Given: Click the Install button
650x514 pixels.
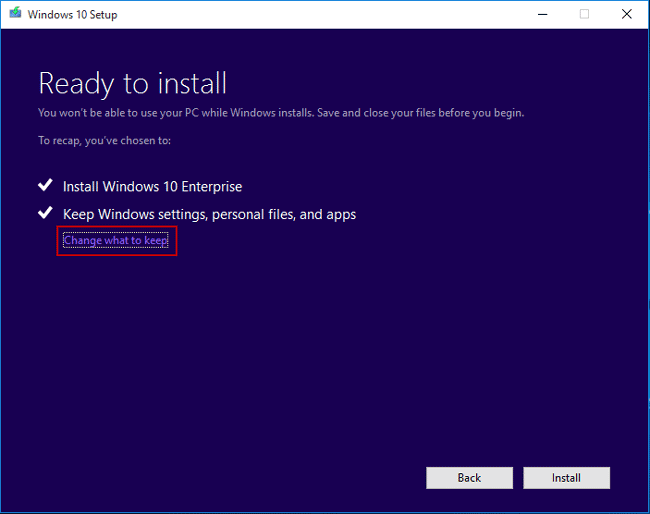Looking at the screenshot, I should click(566, 478).
